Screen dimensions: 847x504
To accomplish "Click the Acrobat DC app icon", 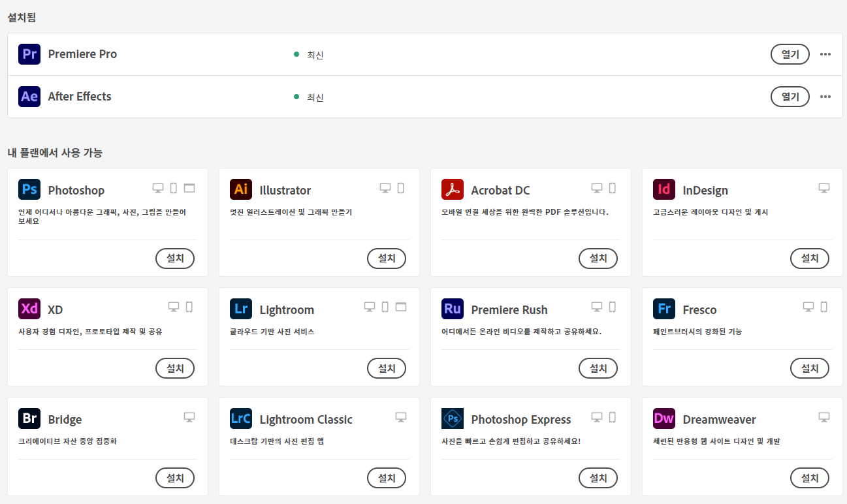I will 453,189.
